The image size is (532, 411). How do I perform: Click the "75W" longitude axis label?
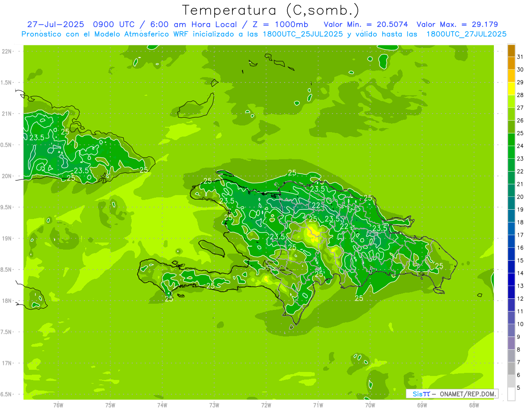(110, 405)
